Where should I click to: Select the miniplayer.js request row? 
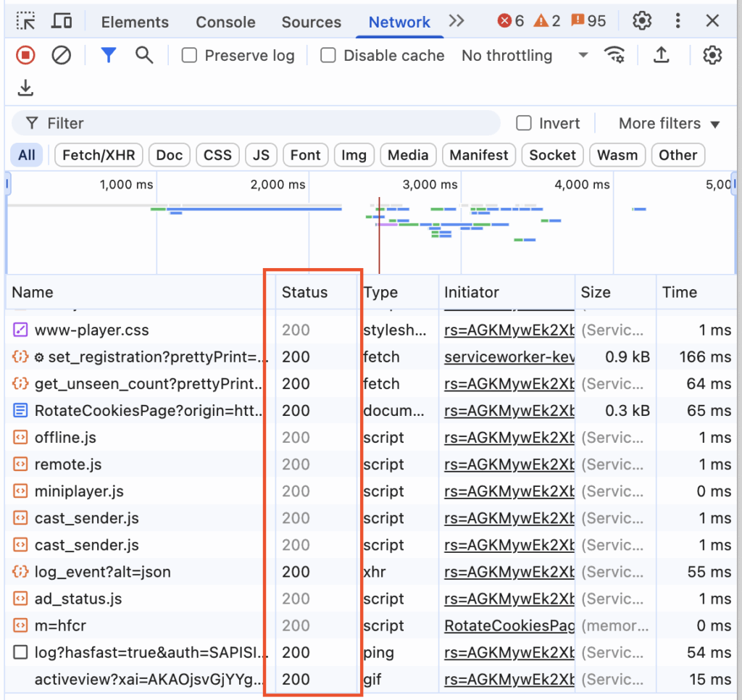pos(371,491)
